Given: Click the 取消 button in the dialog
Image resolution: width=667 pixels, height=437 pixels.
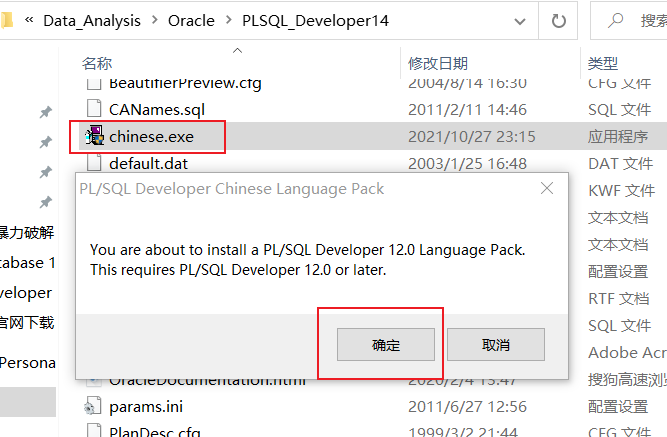Looking at the screenshot, I should point(496,344).
